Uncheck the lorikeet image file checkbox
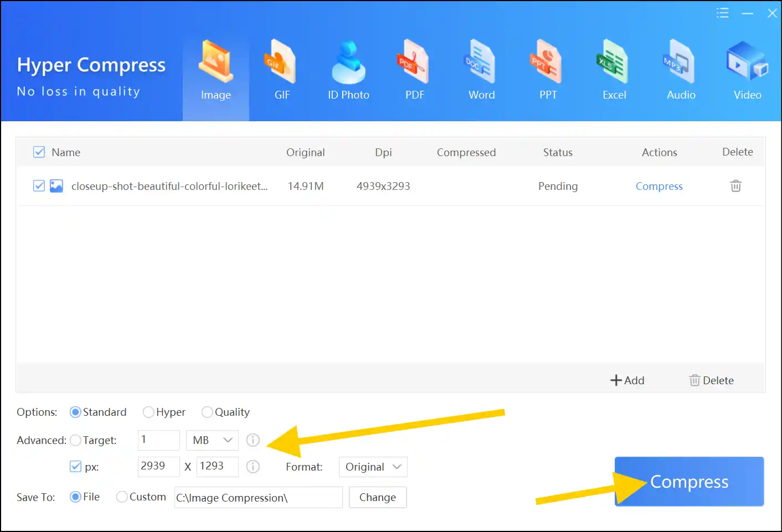 point(39,185)
